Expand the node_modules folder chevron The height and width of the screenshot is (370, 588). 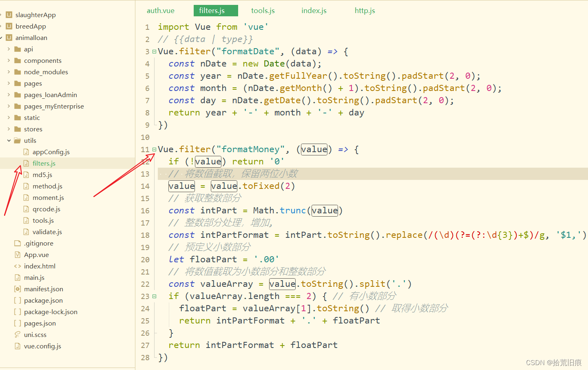[9, 72]
